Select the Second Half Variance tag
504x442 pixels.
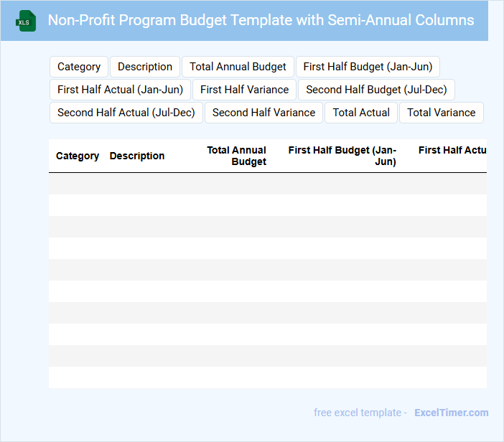tap(263, 113)
